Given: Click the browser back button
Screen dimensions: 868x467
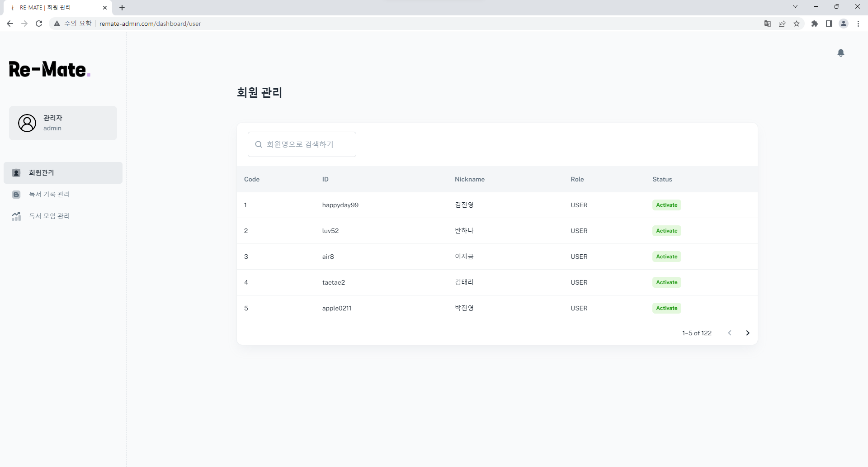Looking at the screenshot, I should (10, 24).
